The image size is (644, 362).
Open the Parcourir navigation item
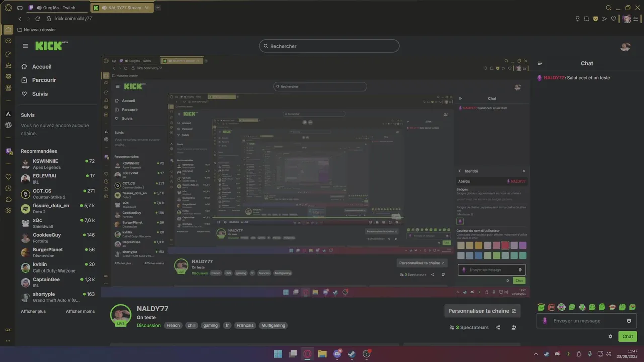(x=38, y=80)
